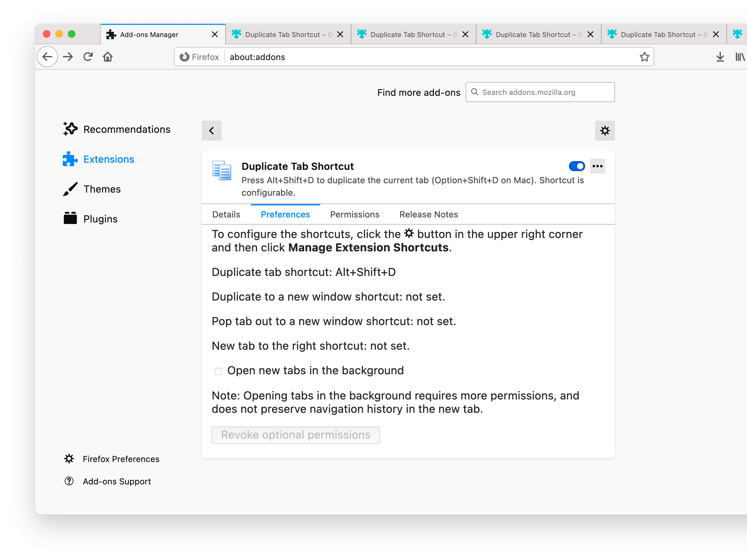This screenshot has width=747, height=560.
Task: Switch to the Release Notes tab
Action: point(428,214)
